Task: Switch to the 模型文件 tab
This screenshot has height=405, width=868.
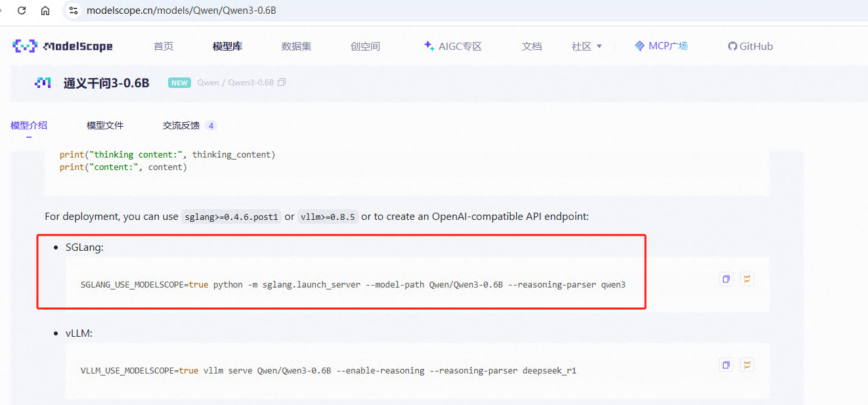Action: [x=105, y=125]
